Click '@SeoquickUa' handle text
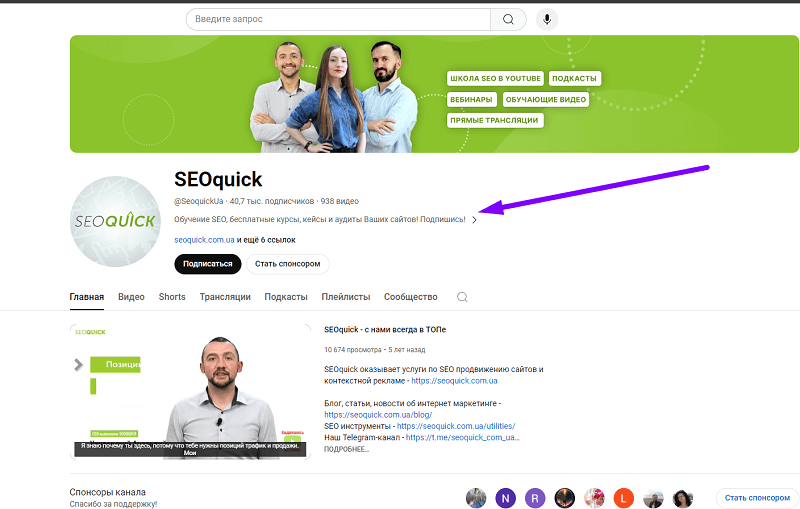Viewport: 800px width, 509px height. [198, 201]
